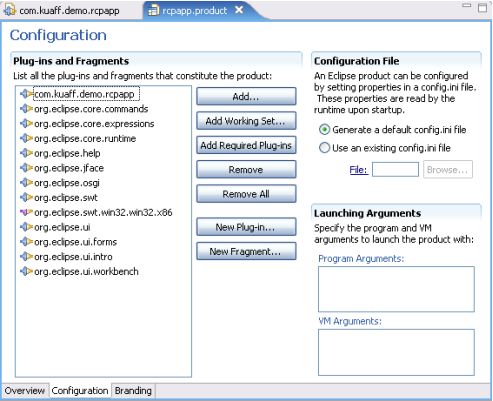Open the New Fragment... wizard button
Image resolution: width=493 pixels, height=401 pixels.
point(246,251)
